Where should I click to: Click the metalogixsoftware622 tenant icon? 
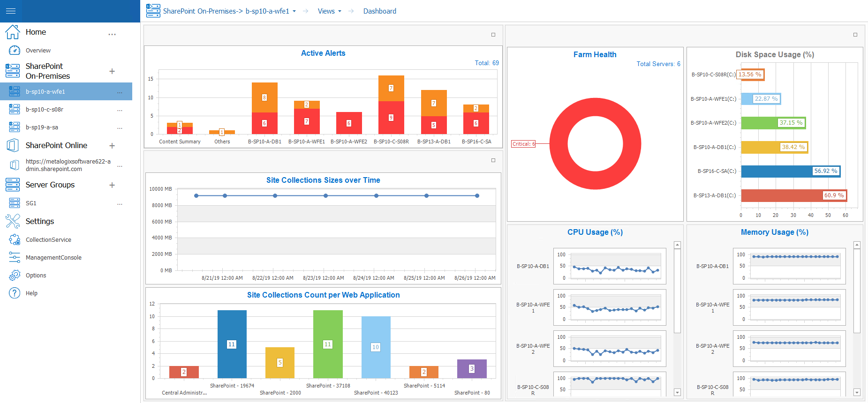(x=15, y=165)
